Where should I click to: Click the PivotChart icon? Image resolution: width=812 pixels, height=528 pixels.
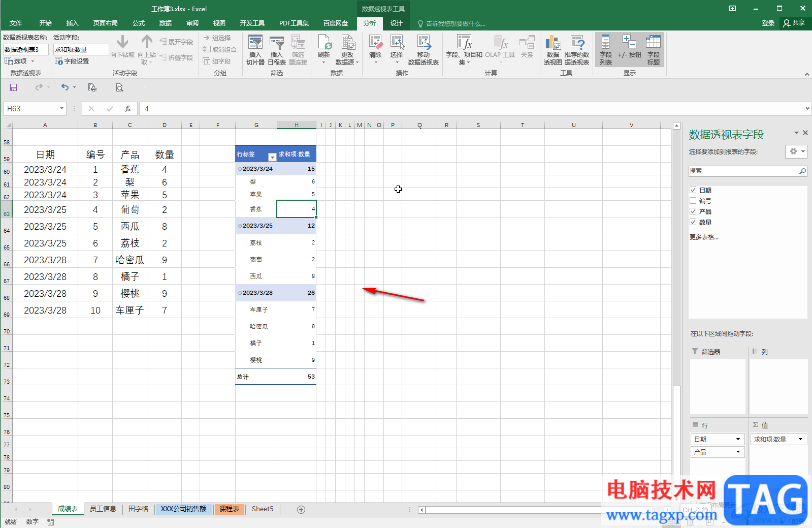(x=553, y=50)
